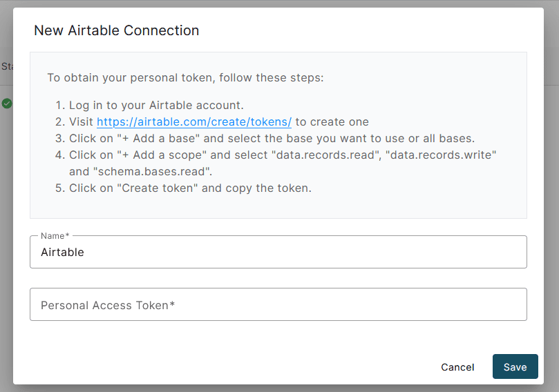Image resolution: width=559 pixels, height=392 pixels.
Task: Click the To obtain your personal token heading
Action: [x=185, y=77]
